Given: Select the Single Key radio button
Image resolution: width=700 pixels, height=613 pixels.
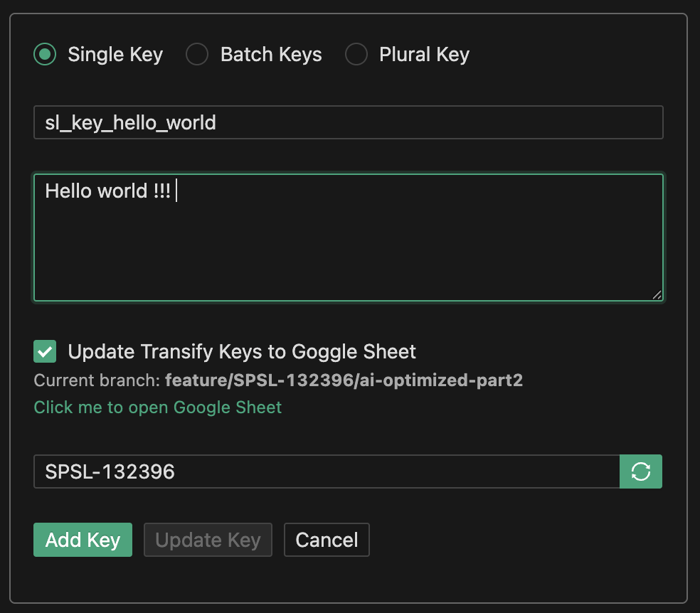Looking at the screenshot, I should [x=44, y=54].
